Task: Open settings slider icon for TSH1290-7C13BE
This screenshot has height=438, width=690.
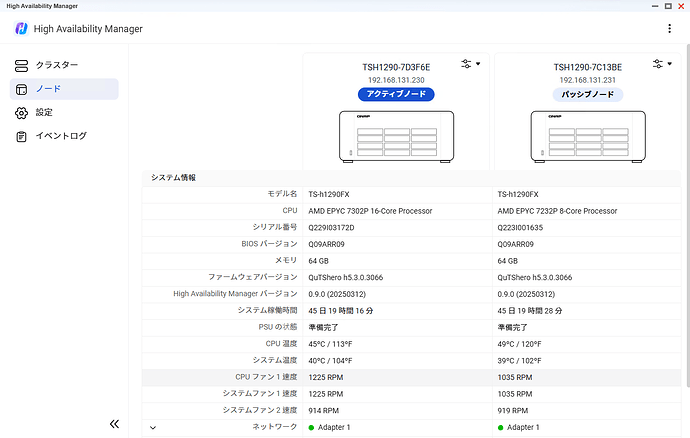Action: tap(660, 63)
